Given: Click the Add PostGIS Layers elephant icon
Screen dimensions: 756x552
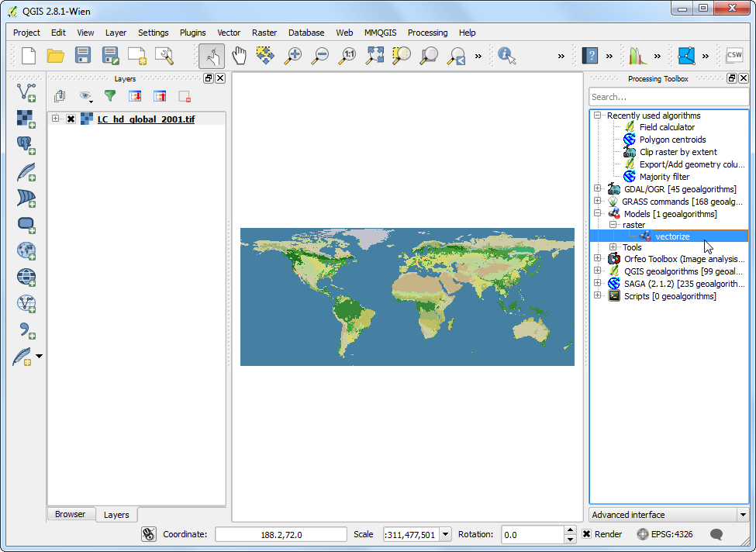Looking at the screenshot, I should coord(26,145).
